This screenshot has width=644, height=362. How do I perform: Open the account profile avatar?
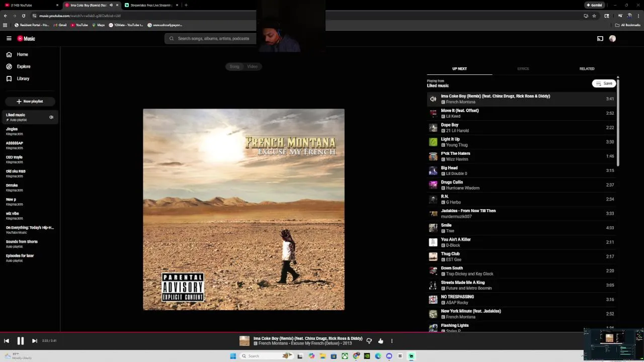coord(612,39)
